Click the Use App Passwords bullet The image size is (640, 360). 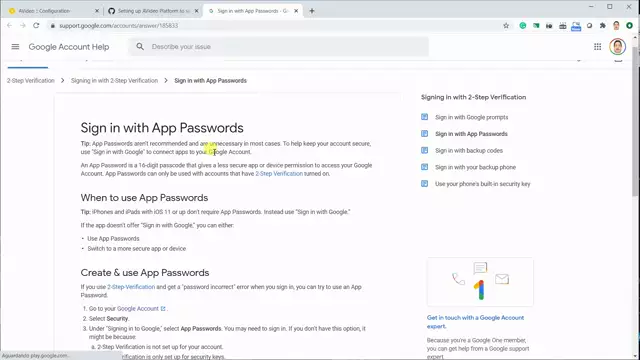(113, 238)
